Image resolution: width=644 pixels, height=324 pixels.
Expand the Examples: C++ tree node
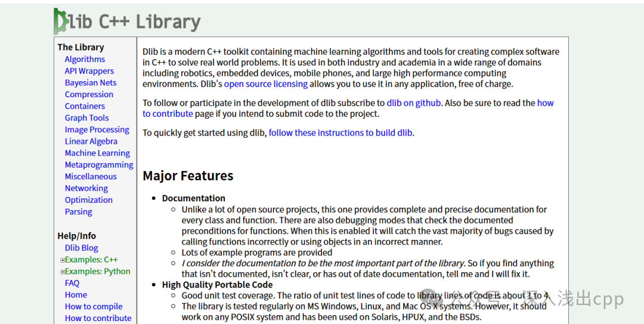[x=63, y=260]
